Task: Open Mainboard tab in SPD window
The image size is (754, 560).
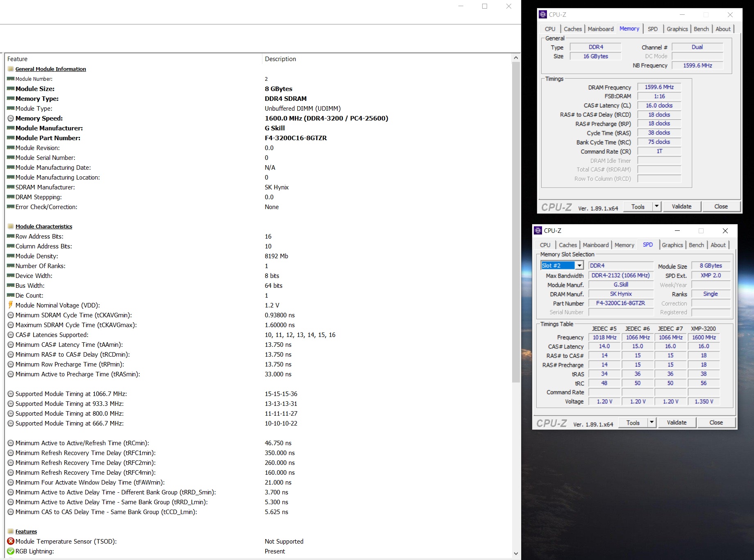Action: tap(596, 245)
